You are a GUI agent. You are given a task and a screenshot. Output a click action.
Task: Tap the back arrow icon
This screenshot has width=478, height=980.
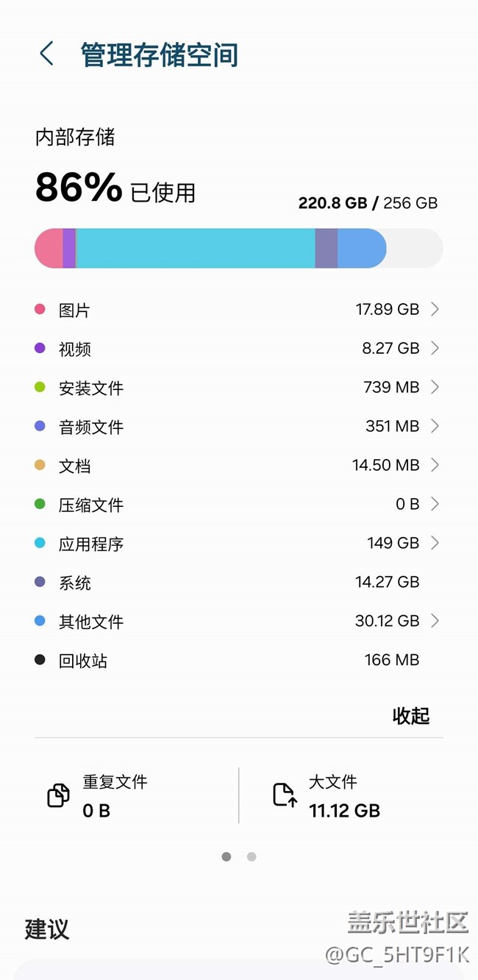point(46,54)
